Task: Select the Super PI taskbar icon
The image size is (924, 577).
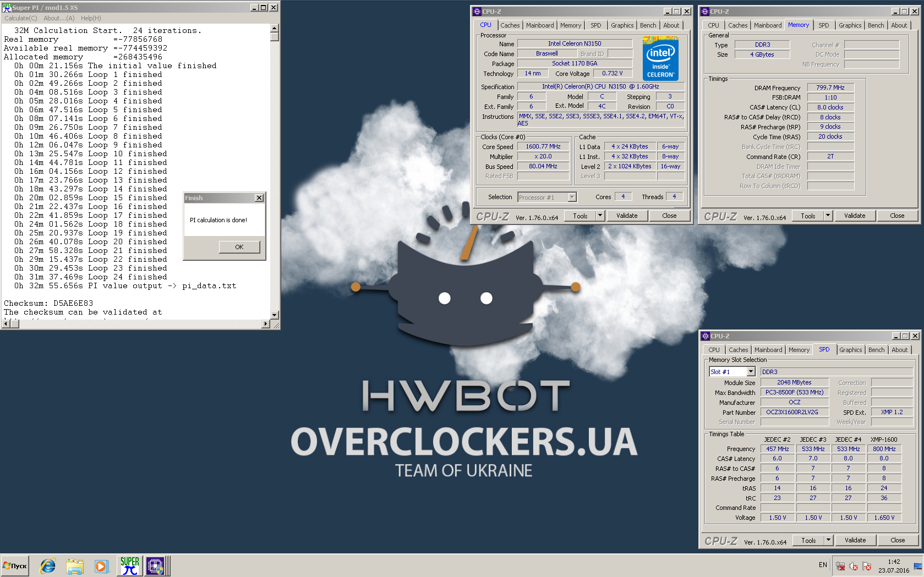Action: tap(130, 565)
